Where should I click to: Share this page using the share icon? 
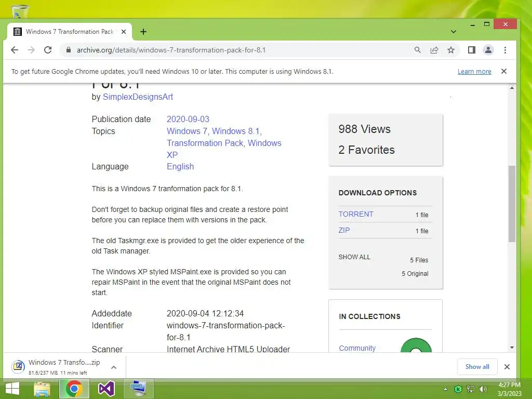(434, 50)
